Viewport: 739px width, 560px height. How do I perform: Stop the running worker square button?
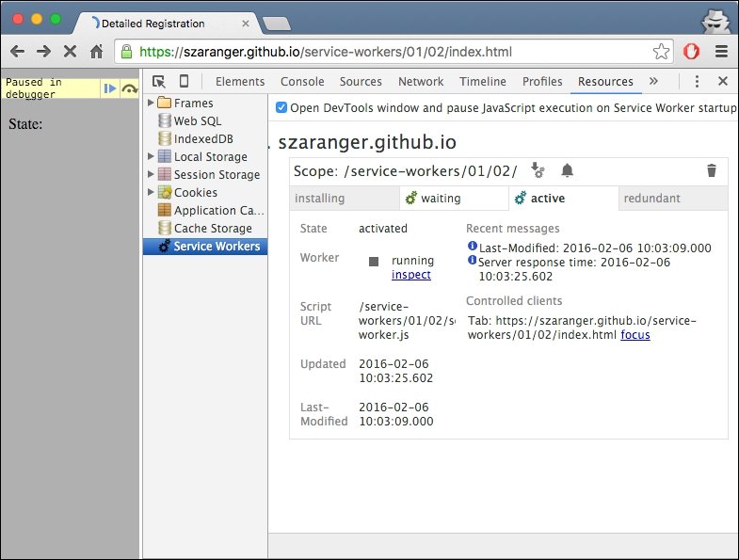[374, 262]
